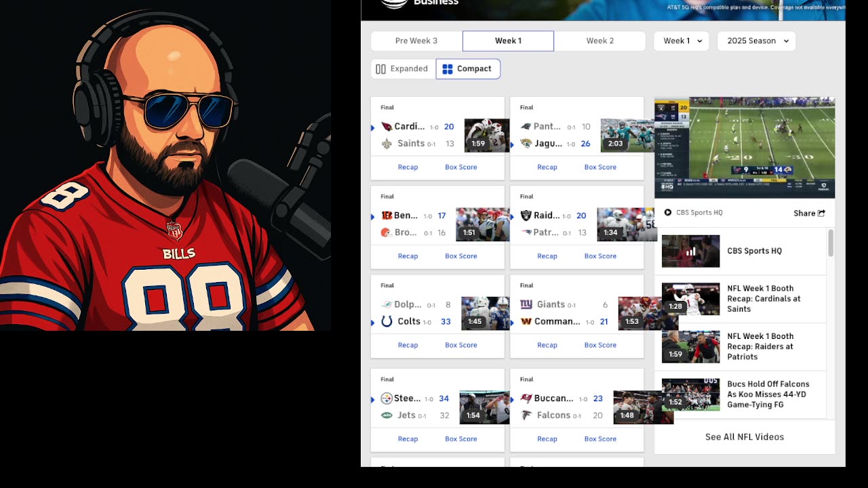Viewport: 868px width, 488px height.
Task: Switch to Compact view layout
Action: pyautogui.click(x=468, y=68)
